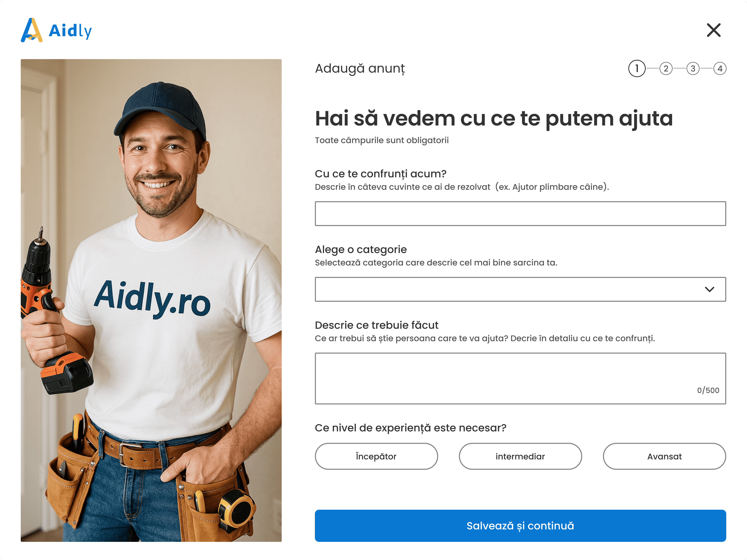Click step 4 circle in the progress bar
This screenshot has width=747, height=560.
point(721,68)
